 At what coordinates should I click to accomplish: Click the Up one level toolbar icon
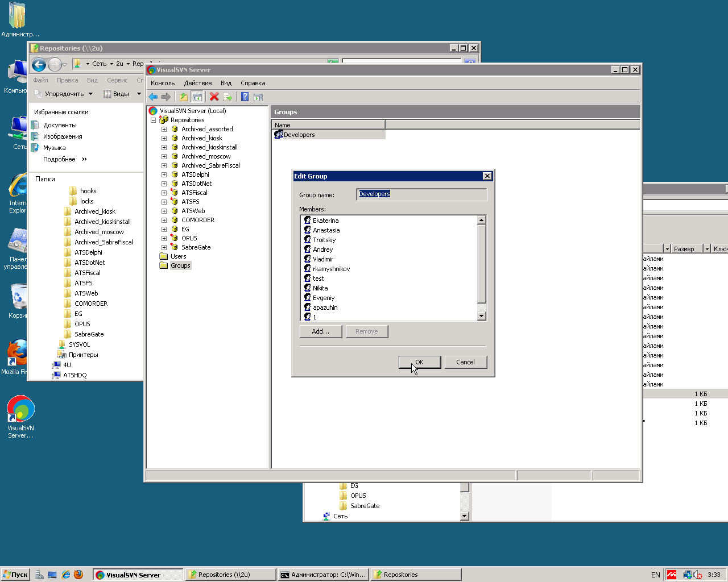(x=183, y=97)
